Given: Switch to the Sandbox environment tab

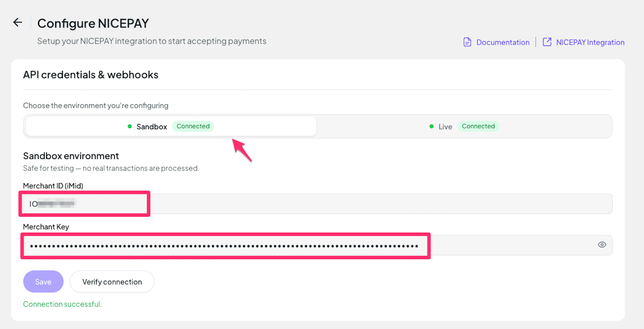Looking at the screenshot, I should click(x=171, y=126).
